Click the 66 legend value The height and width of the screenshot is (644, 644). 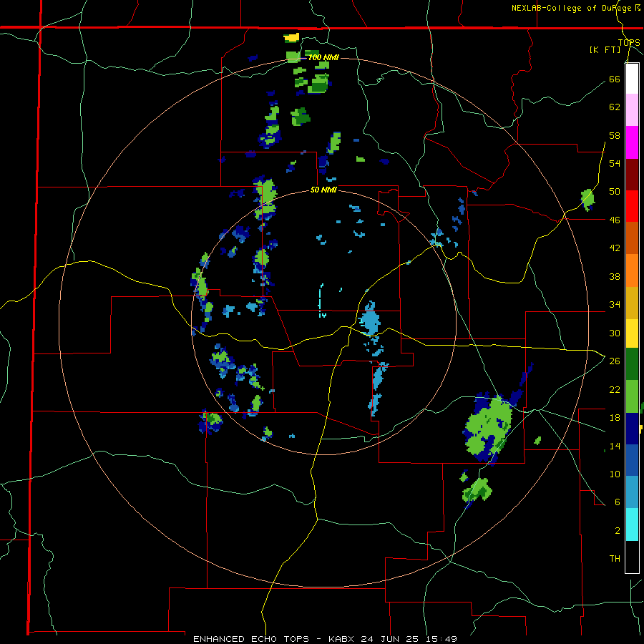615,79
